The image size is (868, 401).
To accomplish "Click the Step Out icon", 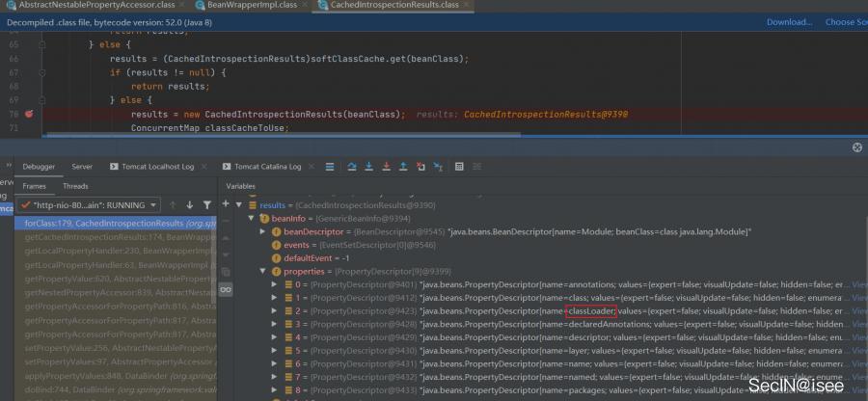I will point(403,167).
